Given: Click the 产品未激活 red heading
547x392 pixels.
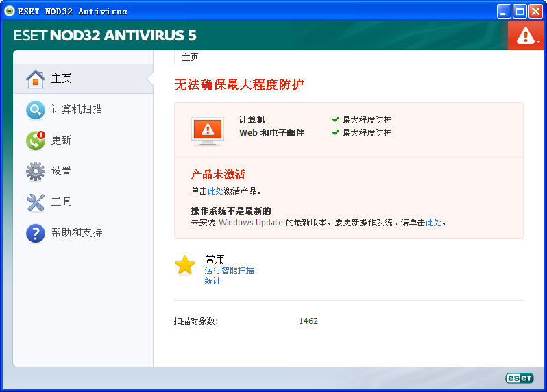Looking at the screenshot, I should (218, 174).
